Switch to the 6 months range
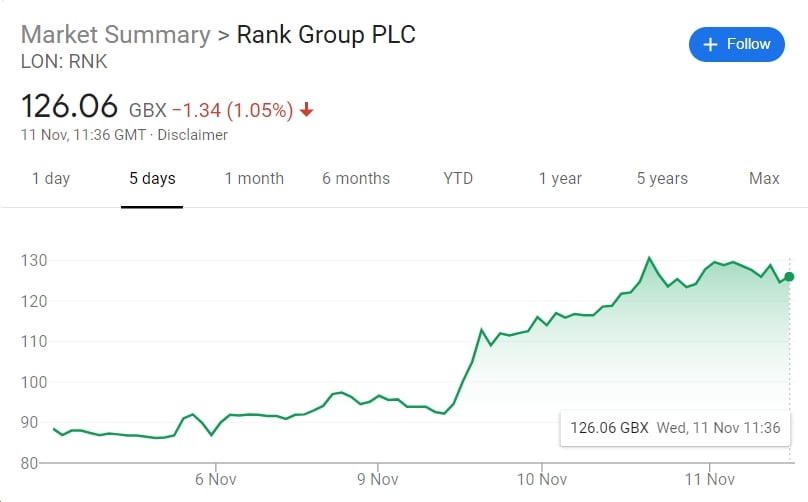Image resolution: width=808 pixels, height=502 pixels. click(356, 179)
